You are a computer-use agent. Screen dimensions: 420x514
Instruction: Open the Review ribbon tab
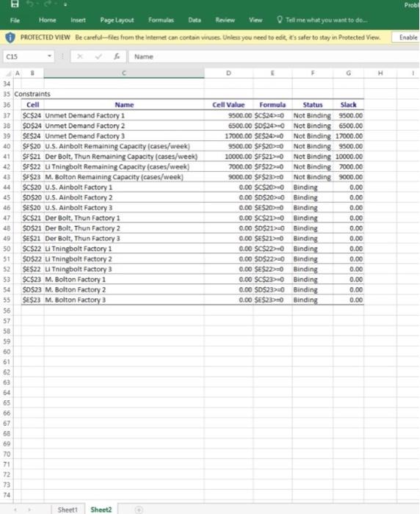225,20
